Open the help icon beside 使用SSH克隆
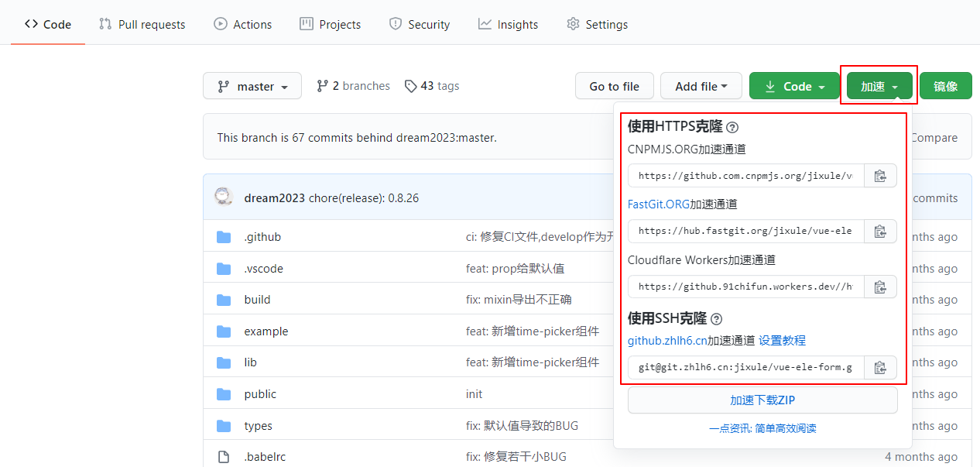Screen dimensions: 980x467 (716, 318)
